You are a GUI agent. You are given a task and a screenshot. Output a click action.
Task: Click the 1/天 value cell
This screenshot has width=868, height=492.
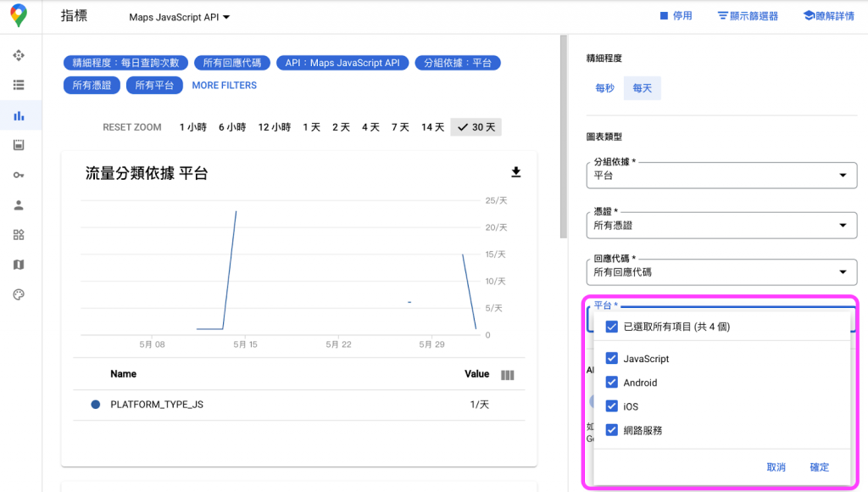480,405
